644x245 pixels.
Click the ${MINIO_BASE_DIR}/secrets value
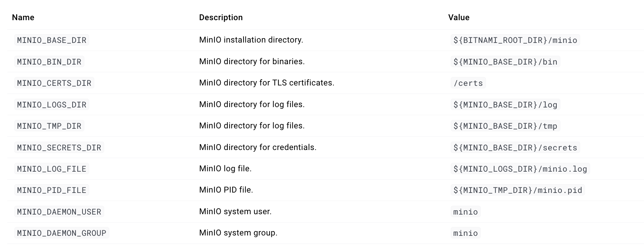click(x=515, y=148)
